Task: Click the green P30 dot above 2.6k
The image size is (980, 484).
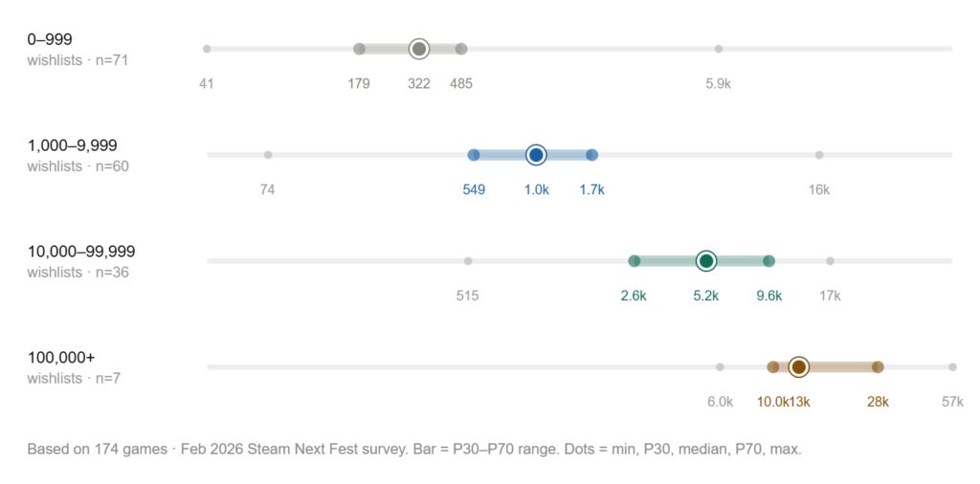Action: (x=634, y=261)
